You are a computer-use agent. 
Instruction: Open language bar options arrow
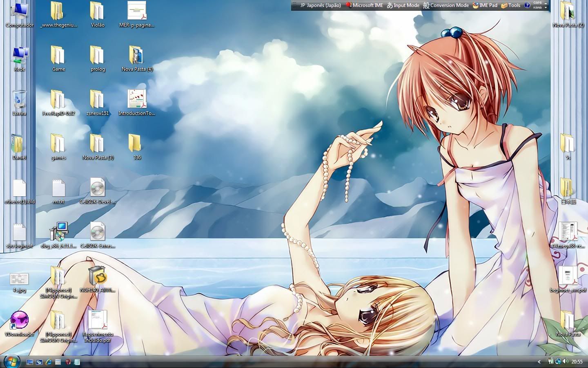546,7
